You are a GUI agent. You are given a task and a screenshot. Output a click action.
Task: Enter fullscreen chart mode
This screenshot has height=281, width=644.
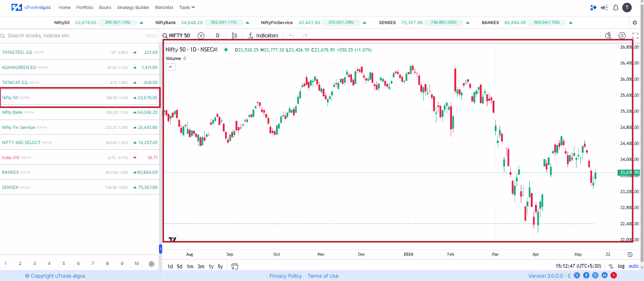click(x=636, y=35)
